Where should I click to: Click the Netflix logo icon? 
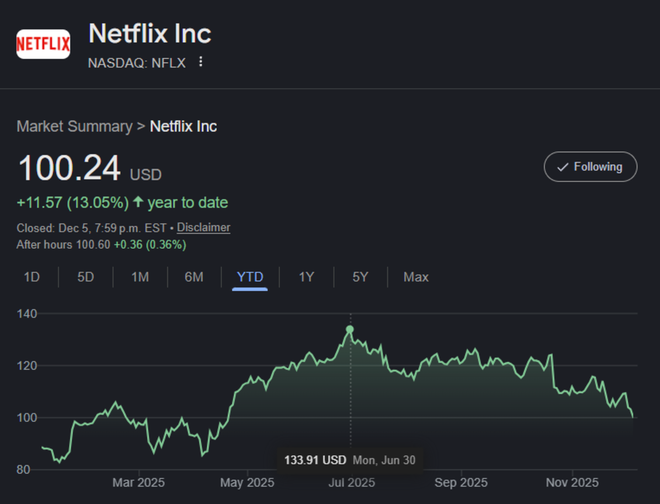[x=43, y=44]
